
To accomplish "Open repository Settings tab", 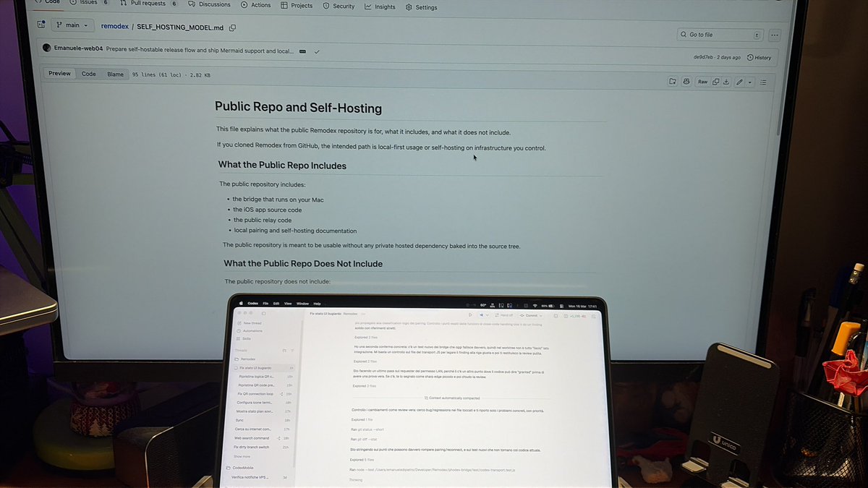I will click(x=421, y=7).
